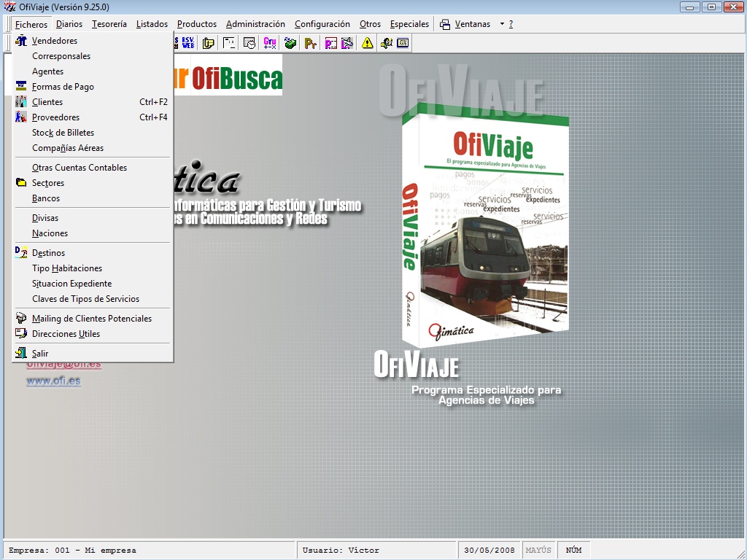Select Clientes from the Ficheros menu
Image resolution: width=747 pixels, height=560 pixels.
(47, 102)
